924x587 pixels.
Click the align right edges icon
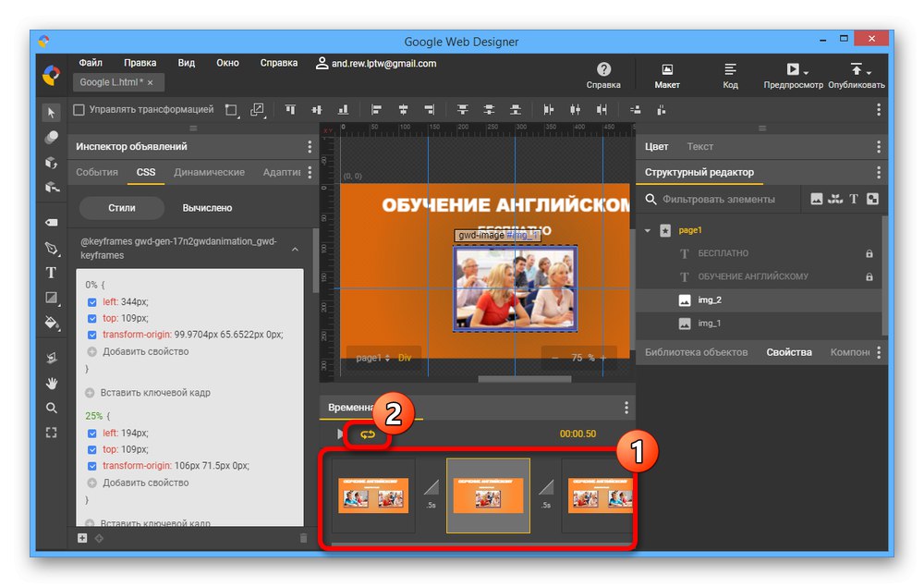click(x=429, y=110)
